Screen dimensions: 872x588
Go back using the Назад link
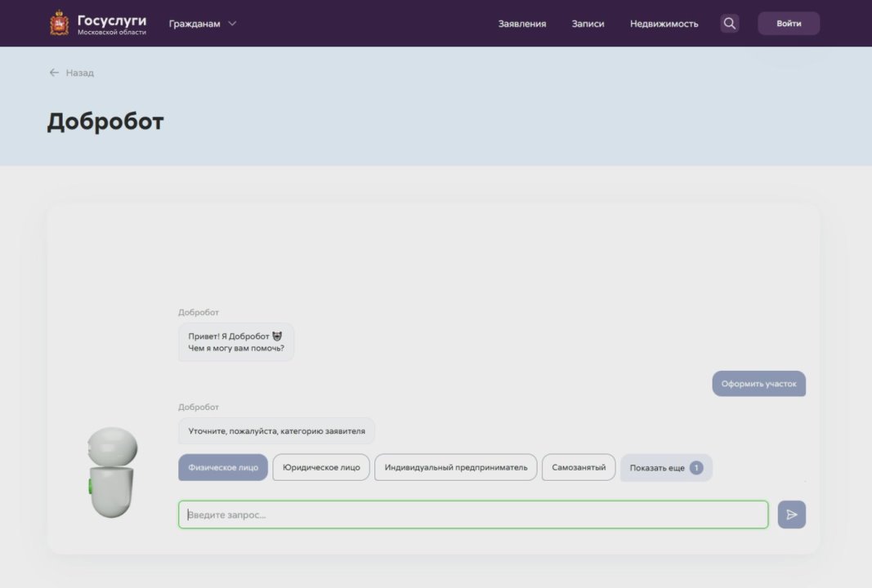point(79,73)
